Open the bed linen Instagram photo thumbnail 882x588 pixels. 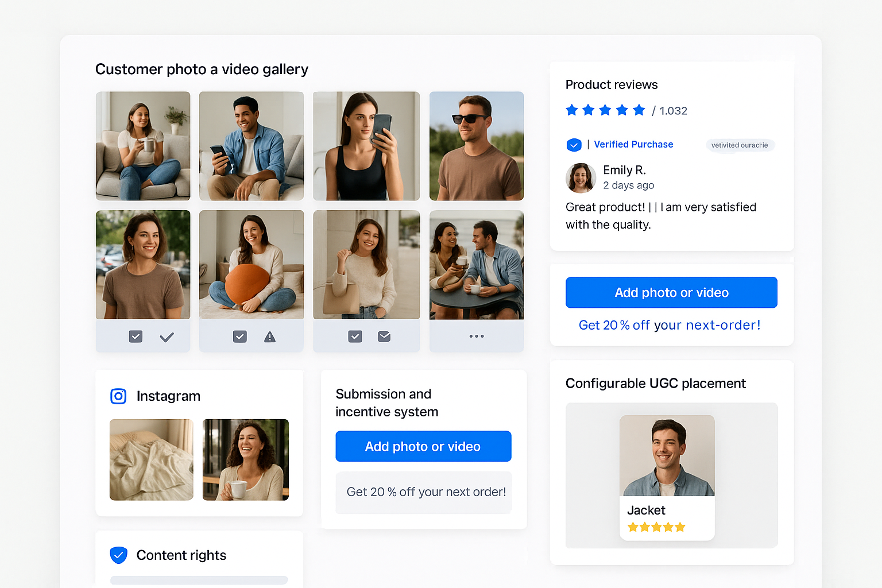tap(151, 459)
